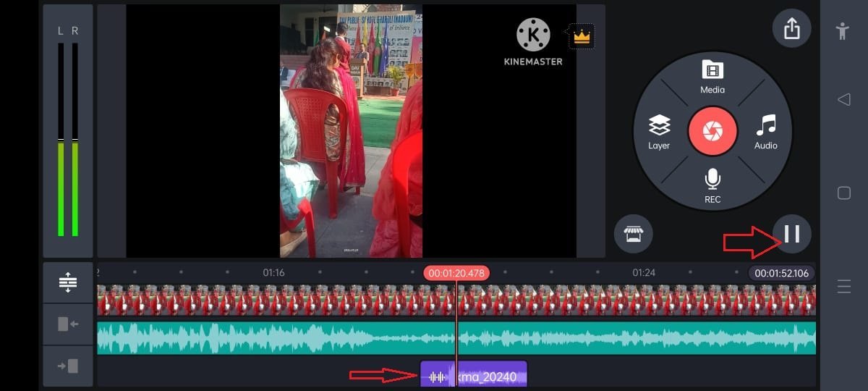Screen dimensions: 868x391
Task: Tap the red playhead time 00:01:20.478
Action: coord(456,273)
